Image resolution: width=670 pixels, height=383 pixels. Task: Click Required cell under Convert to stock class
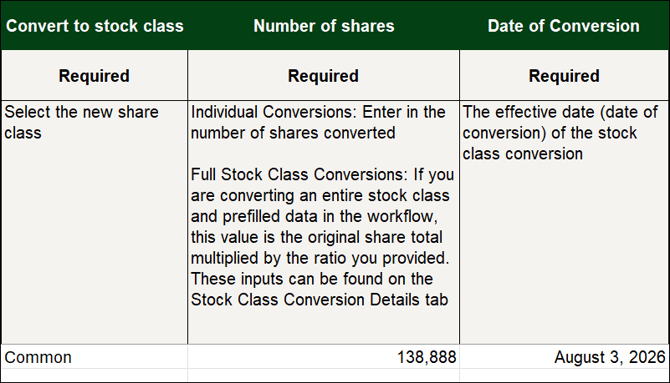pos(94,76)
